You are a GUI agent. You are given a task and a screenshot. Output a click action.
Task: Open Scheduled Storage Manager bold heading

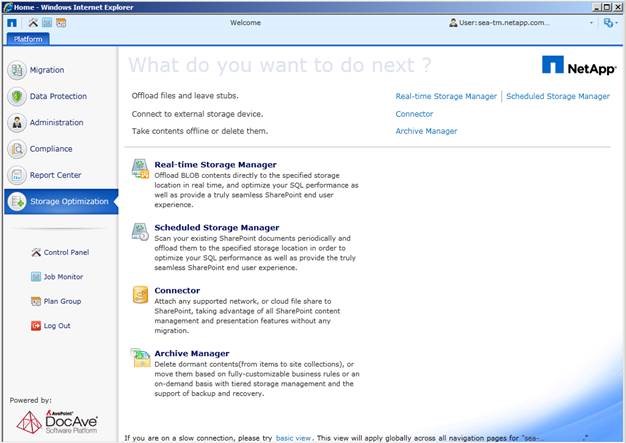click(217, 227)
